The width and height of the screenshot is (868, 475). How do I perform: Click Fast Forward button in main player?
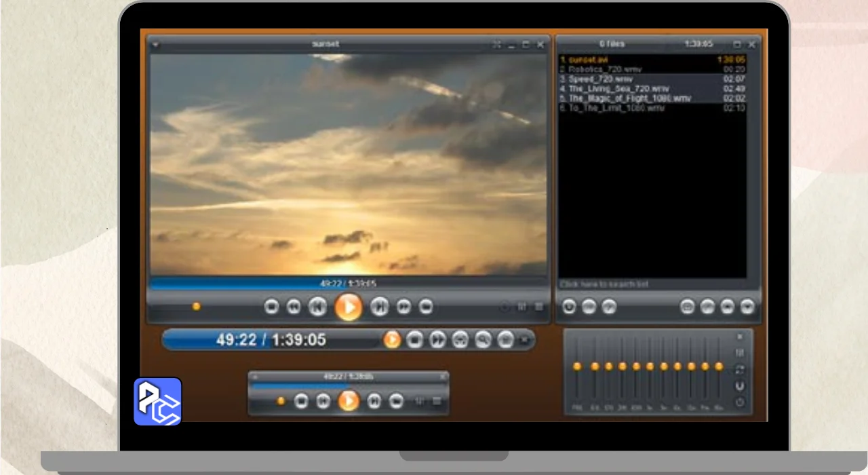click(x=403, y=307)
